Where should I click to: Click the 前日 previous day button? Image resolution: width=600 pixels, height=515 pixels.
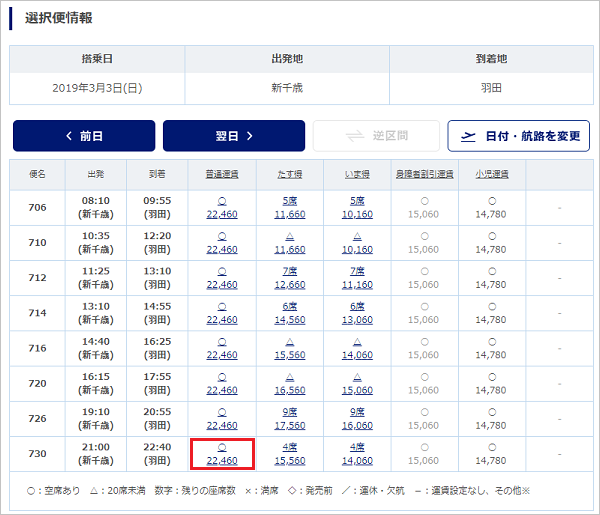click(84, 136)
